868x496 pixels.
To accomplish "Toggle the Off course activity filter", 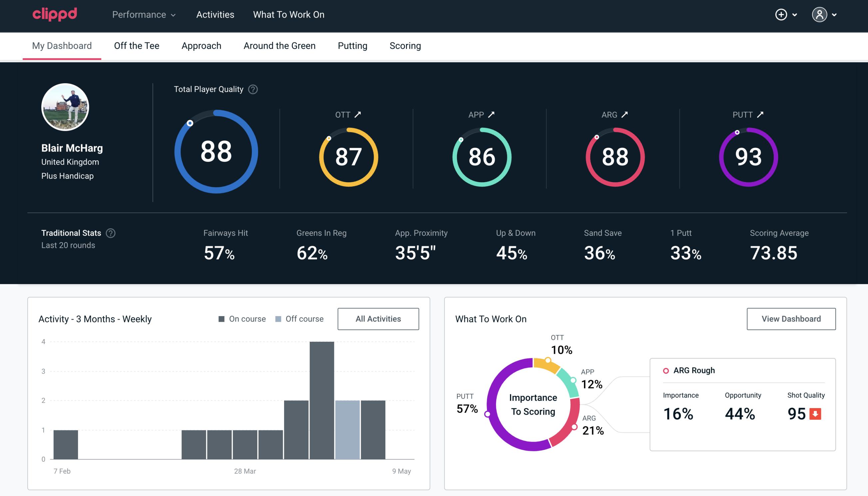I will point(298,318).
